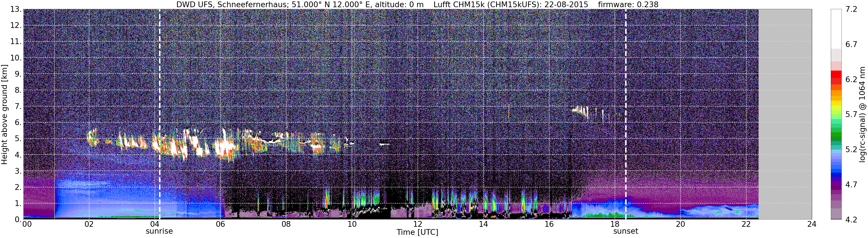Click the "sunrise" label below the time axis
868x238 pixels.
(159, 231)
